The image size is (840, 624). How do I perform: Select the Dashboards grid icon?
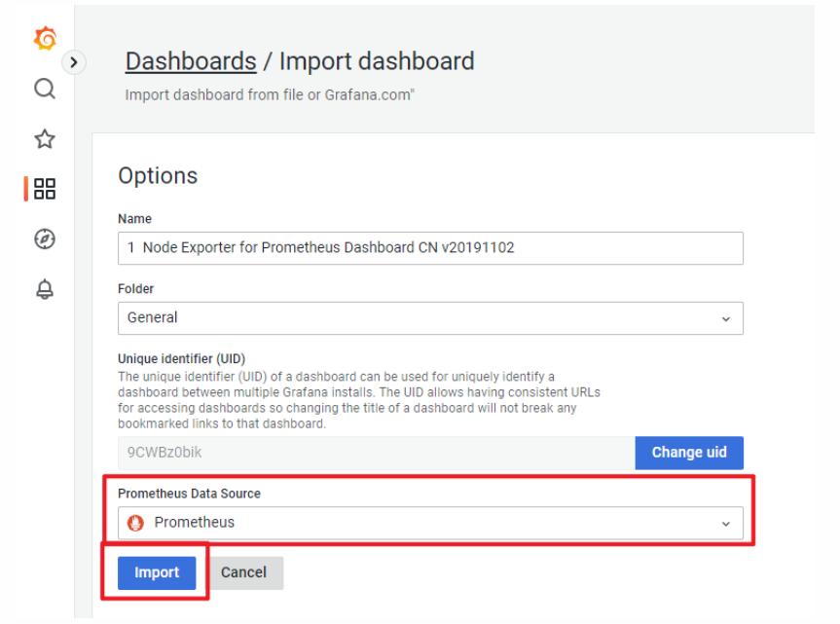pos(45,189)
